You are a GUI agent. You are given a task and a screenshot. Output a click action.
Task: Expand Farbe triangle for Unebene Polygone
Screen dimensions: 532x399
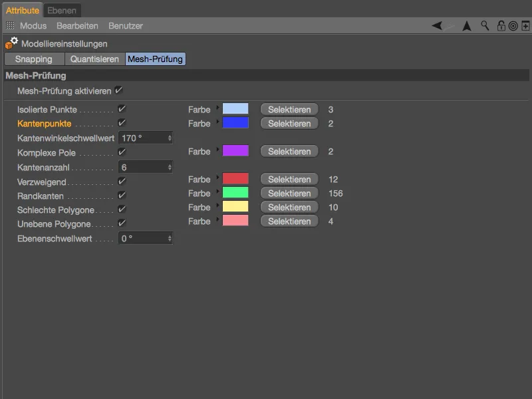pyautogui.click(x=217, y=219)
